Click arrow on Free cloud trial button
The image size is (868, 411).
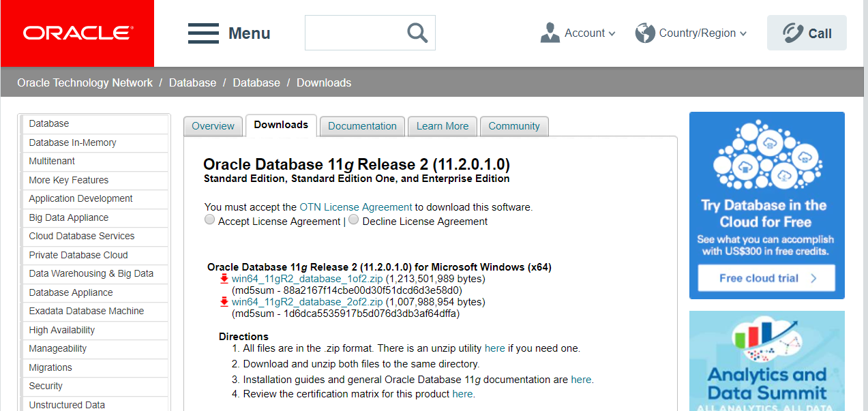pyautogui.click(x=813, y=278)
